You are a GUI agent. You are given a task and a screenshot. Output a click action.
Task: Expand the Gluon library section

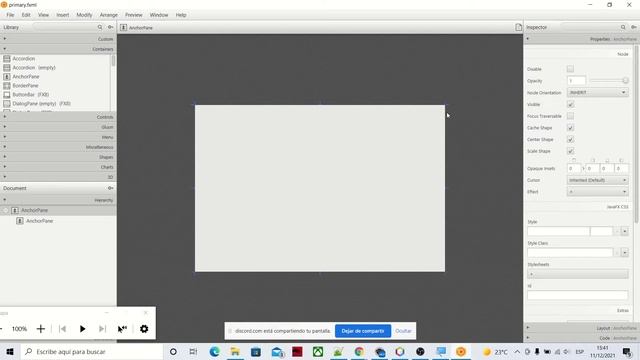(x=58, y=127)
